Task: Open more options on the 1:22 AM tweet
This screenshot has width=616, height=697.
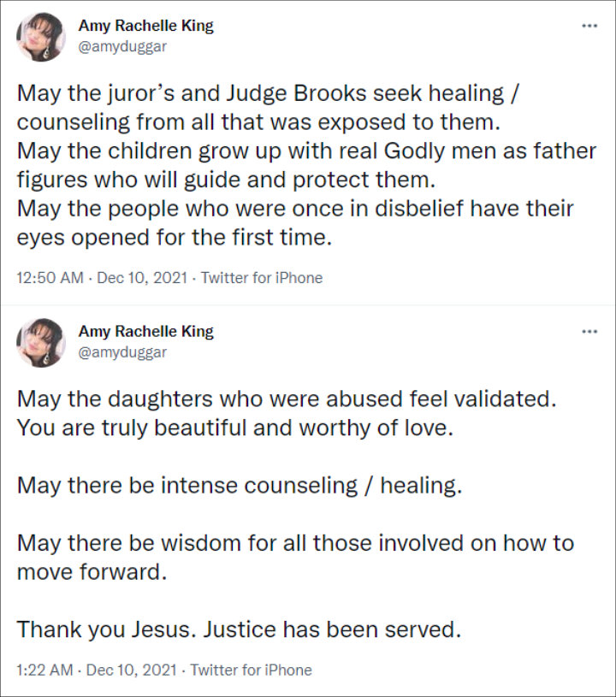Action: pyautogui.click(x=589, y=332)
